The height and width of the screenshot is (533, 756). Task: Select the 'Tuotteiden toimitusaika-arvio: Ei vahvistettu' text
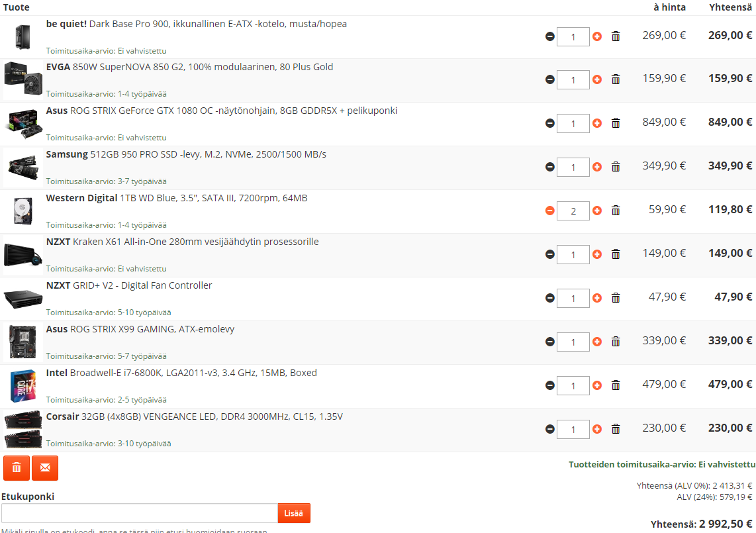662,465
